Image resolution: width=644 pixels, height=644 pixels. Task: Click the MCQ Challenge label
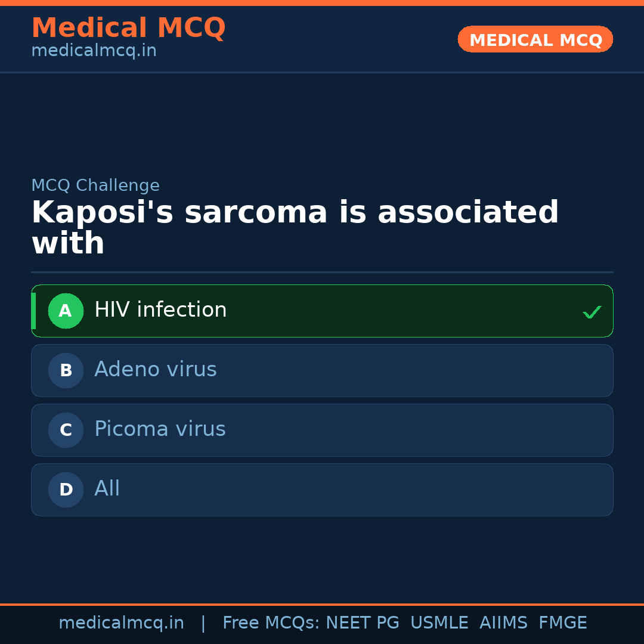point(95,185)
